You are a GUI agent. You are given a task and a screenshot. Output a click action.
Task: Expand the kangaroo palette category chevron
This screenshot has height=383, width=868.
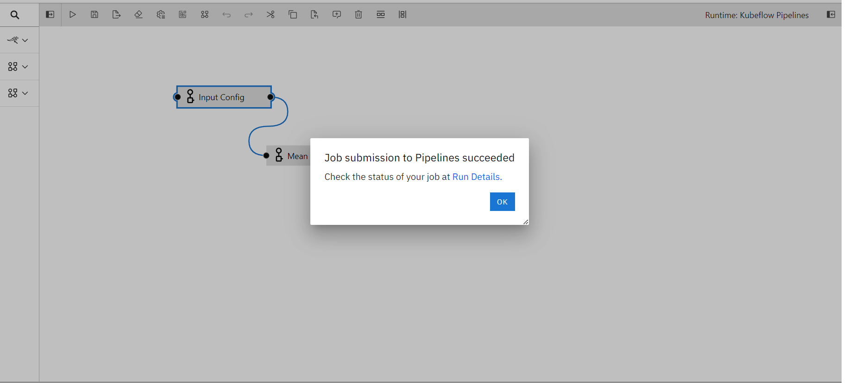[25, 40]
